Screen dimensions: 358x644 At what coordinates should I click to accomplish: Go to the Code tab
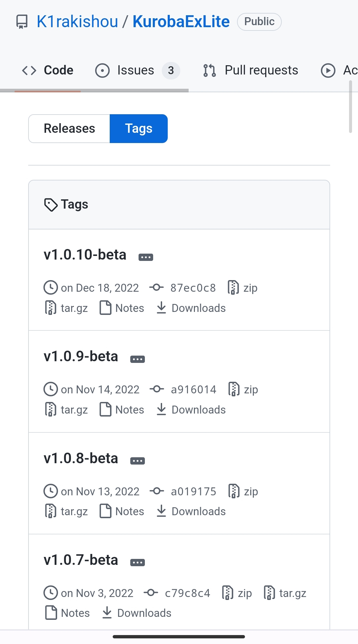48,71
